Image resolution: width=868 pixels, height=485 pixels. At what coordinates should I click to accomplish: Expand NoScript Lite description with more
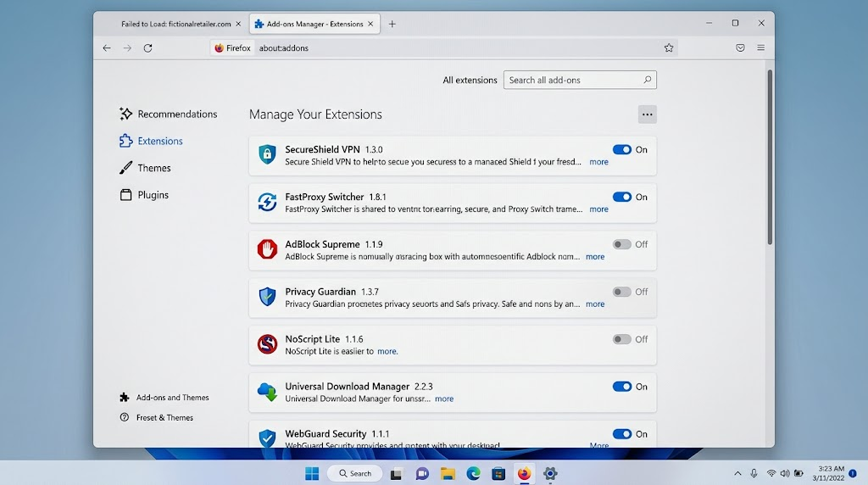(x=387, y=352)
